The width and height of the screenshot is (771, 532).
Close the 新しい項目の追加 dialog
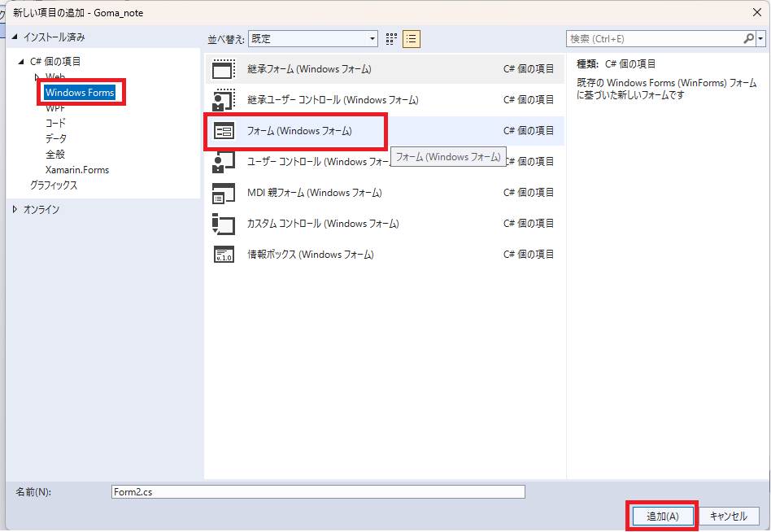756,12
